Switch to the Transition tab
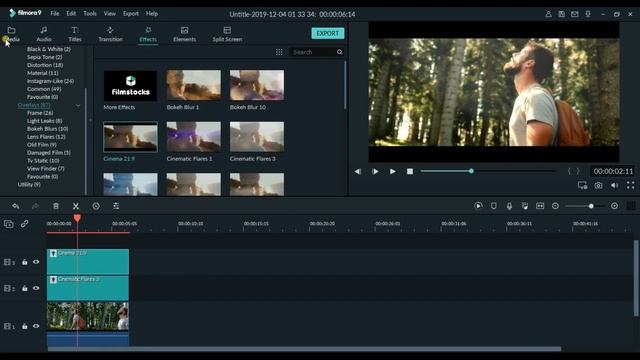 110,34
